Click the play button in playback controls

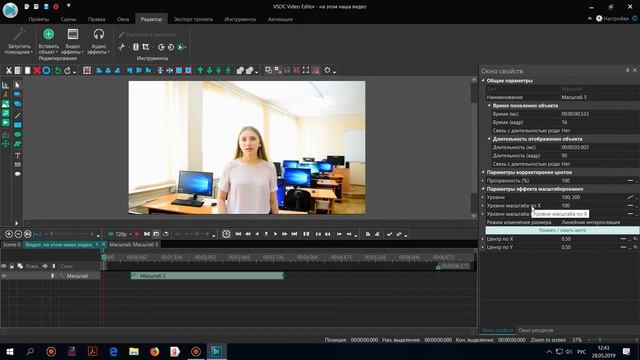276,234
